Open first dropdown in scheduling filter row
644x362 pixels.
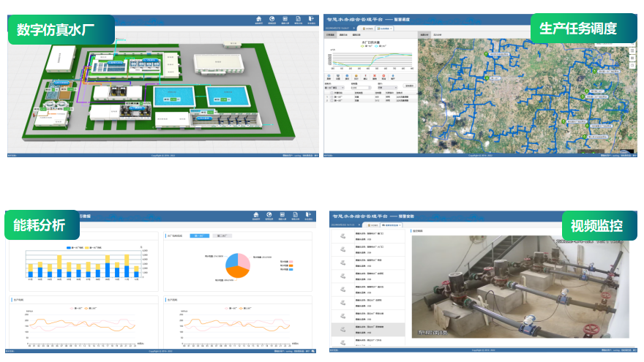point(336,87)
